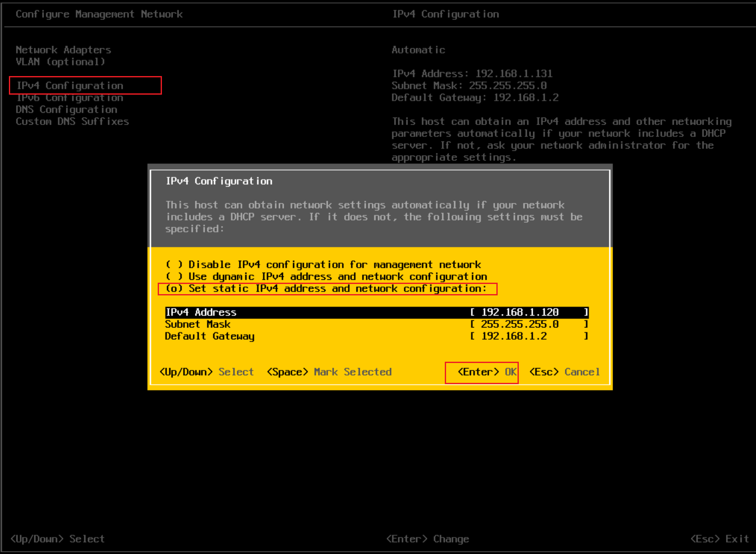The height and width of the screenshot is (554, 756).
Task: Click the IPv4 Address row label
Action: click(201, 312)
